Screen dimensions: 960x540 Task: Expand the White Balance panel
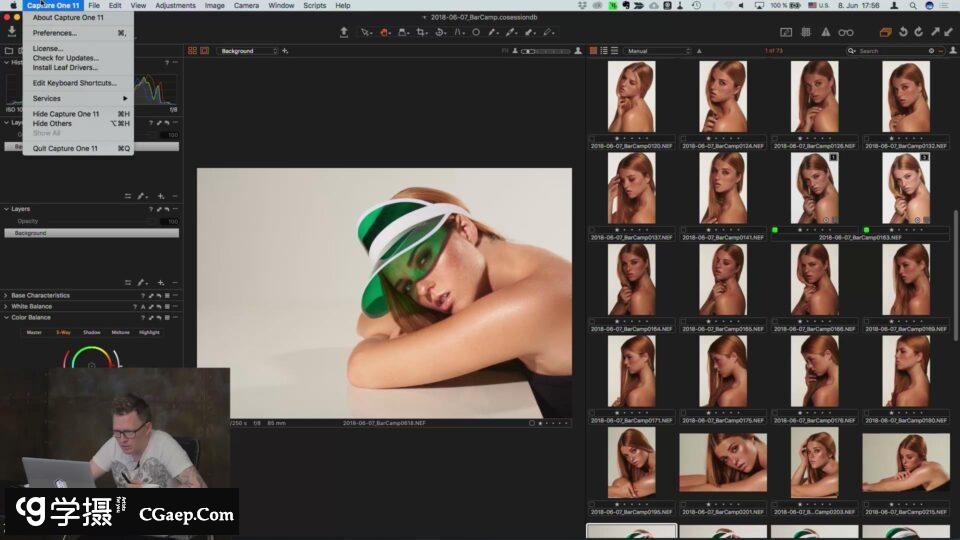pos(32,306)
